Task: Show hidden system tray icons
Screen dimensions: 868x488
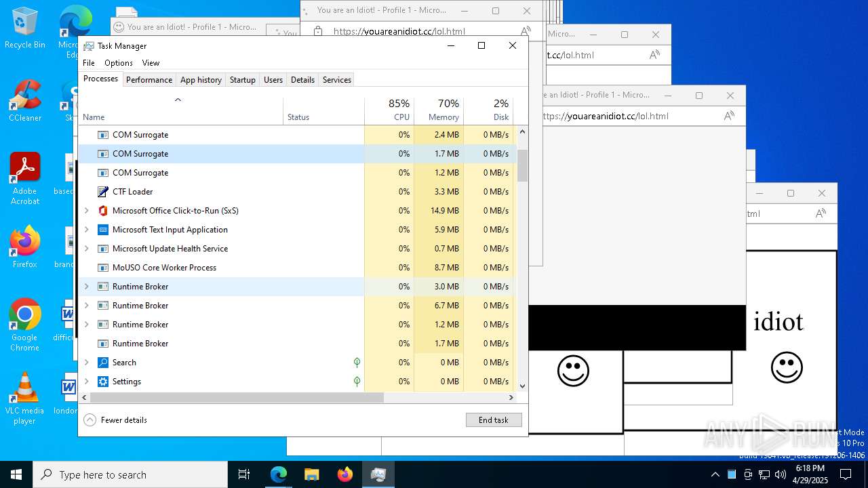Action: (x=715, y=474)
